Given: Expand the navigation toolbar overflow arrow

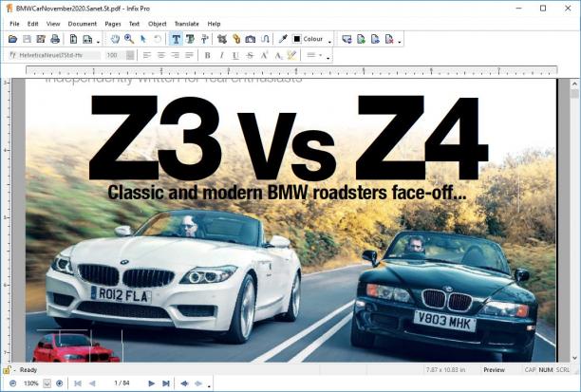Looking at the screenshot, I should click(x=209, y=385).
